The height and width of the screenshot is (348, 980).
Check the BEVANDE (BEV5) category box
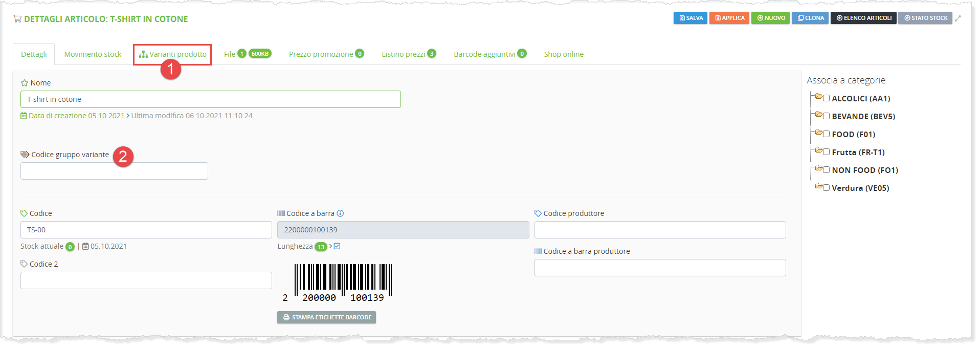(x=826, y=116)
